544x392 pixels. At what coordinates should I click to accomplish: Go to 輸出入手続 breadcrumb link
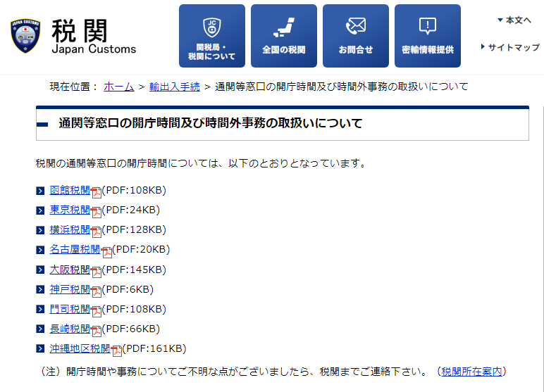point(175,87)
